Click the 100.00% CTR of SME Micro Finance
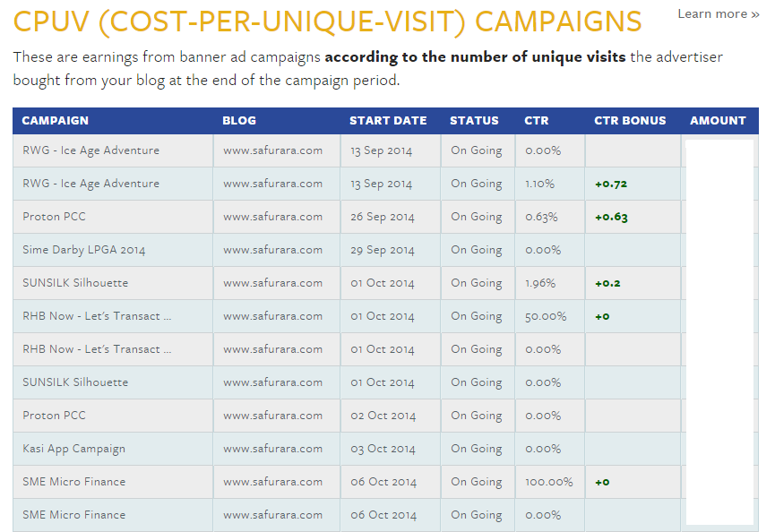The image size is (775, 532). [549, 482]
